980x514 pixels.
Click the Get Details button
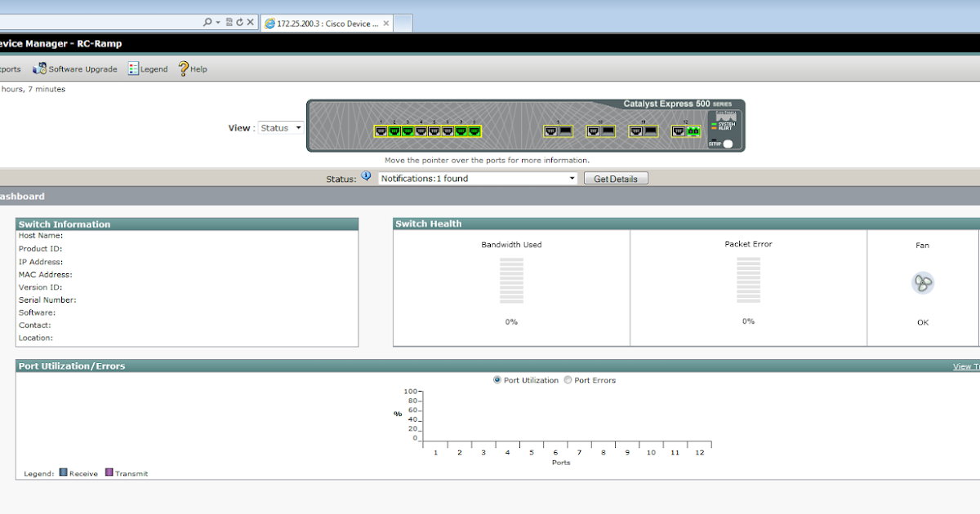coord(615,178)
